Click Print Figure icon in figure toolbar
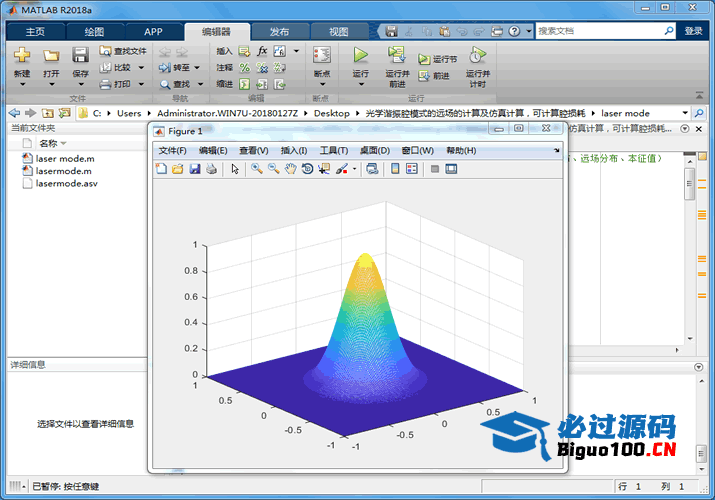This screenshot has width=715, height=500. (212, 169)
